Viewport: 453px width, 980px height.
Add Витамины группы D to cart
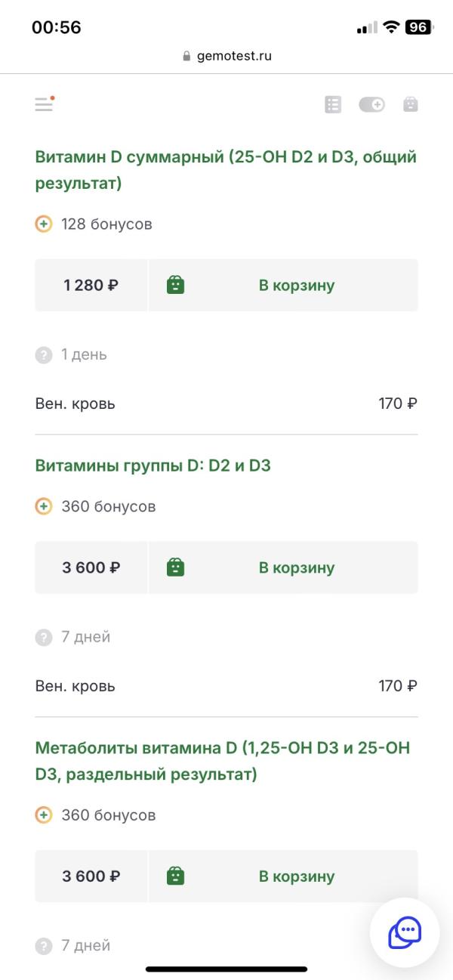283,567
